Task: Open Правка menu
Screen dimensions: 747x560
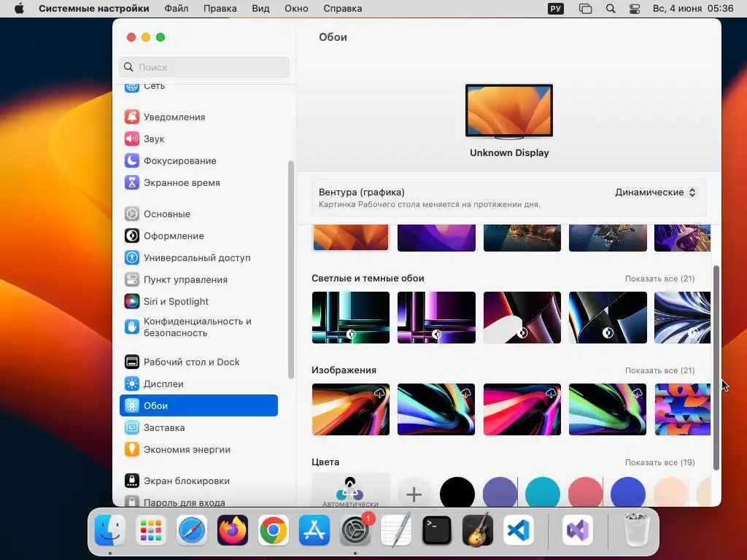Action: pyautogui.click(x=220, y=9)
